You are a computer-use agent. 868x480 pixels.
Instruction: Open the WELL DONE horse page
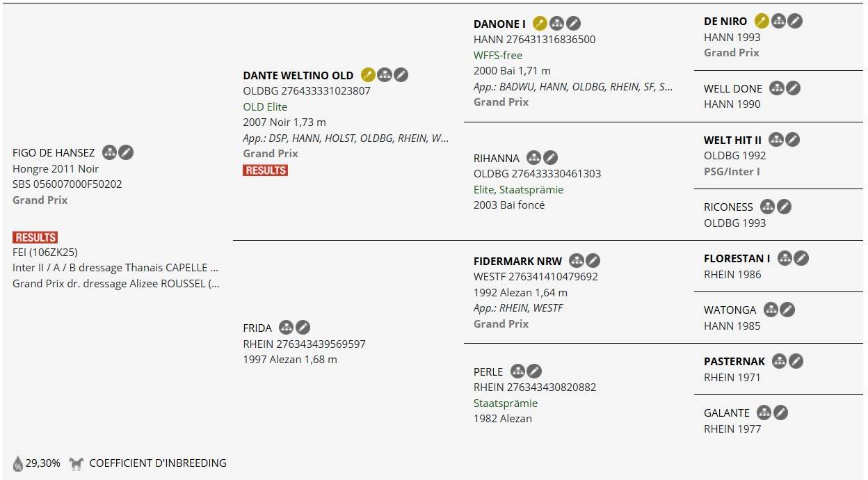click(732, 88)
